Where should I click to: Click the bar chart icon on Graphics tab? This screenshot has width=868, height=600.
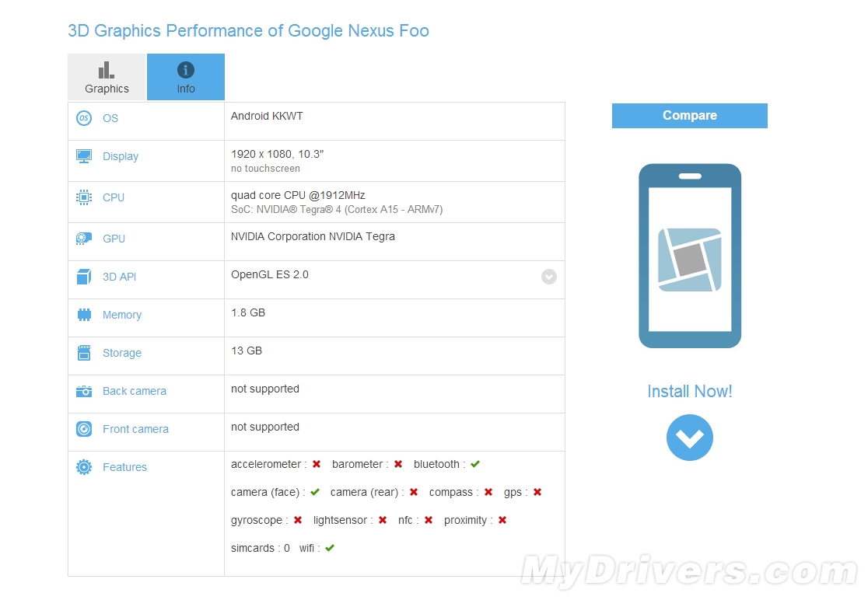pyautogui.click(x=107, y=70)
